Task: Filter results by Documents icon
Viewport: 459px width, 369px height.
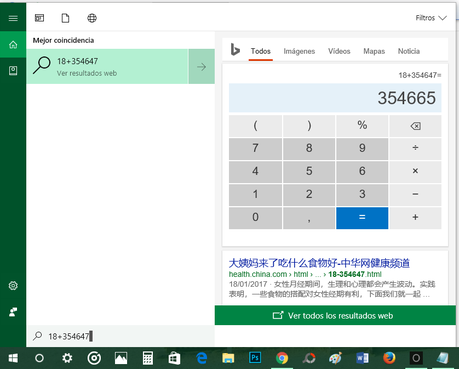Action: [x=65, y=18]
